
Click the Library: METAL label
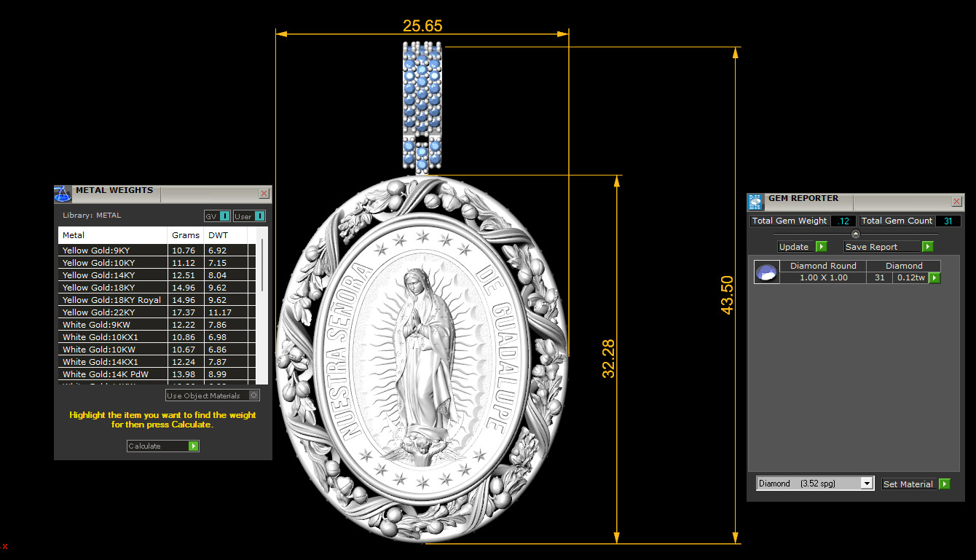(92, 216)
